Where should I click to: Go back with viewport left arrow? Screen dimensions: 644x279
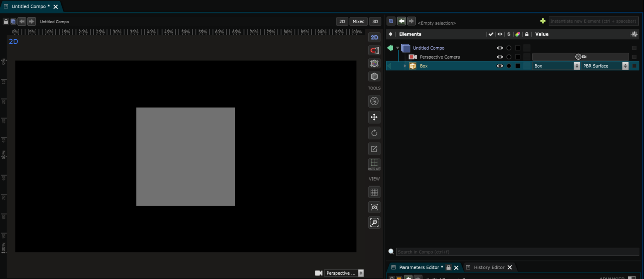tap(22, 21)
